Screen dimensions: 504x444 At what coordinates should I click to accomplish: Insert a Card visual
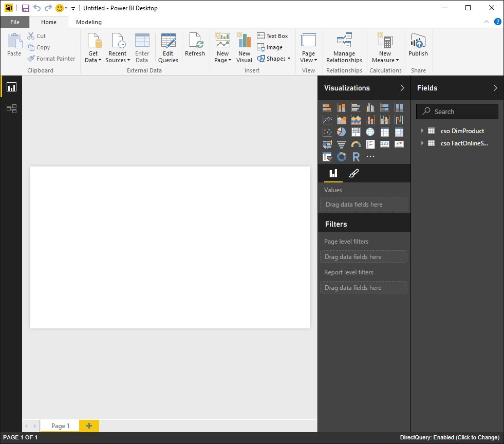pos(385,144)
